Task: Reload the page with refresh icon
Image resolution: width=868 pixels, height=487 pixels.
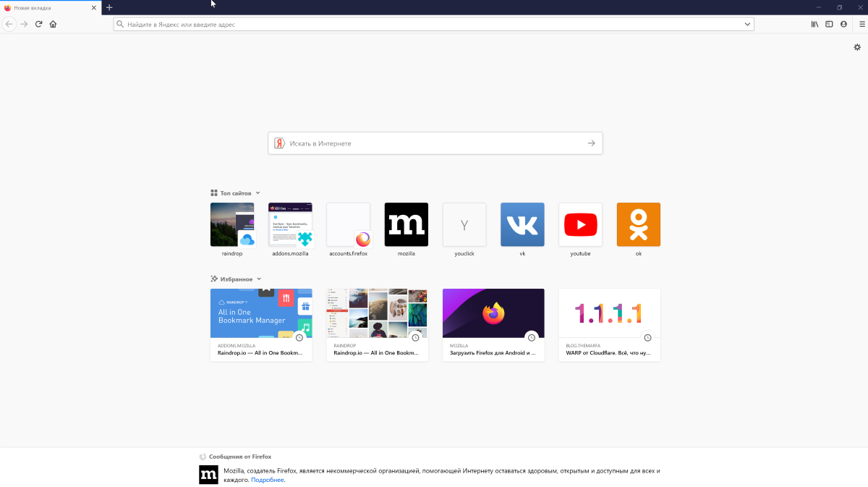Action: click(x=38, y=23)
